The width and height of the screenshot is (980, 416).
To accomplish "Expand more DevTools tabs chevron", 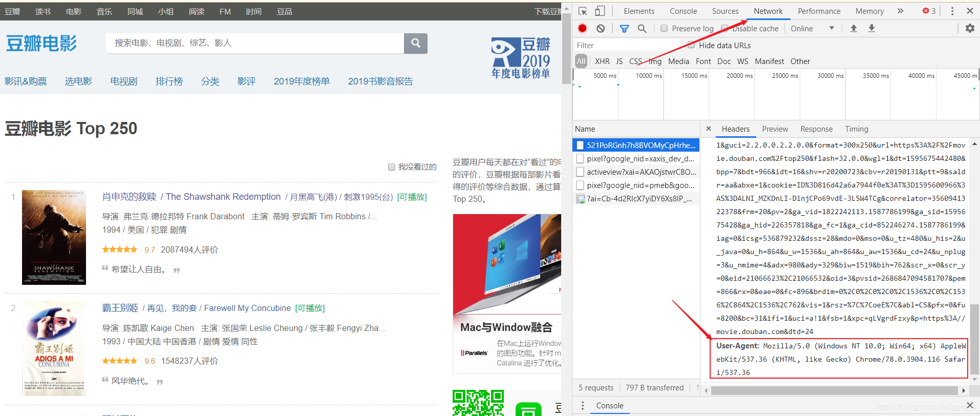I will pyautogui.click(x=901, y=11).
